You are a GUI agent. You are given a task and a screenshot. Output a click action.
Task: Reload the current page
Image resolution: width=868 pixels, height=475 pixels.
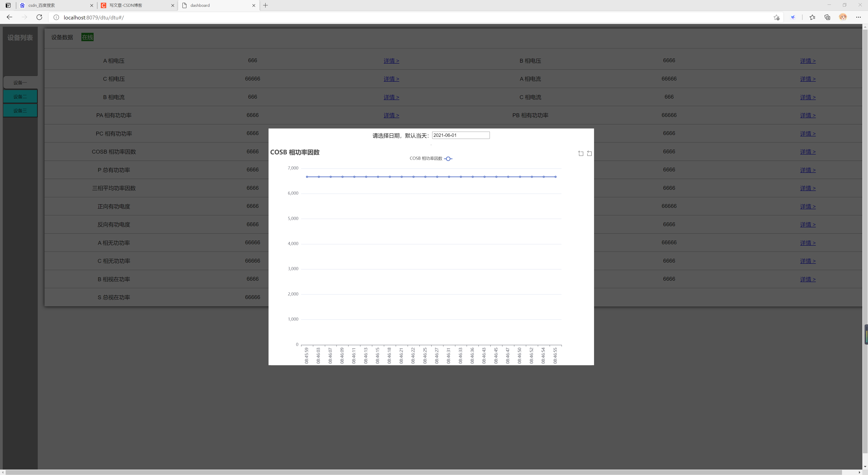[39, 18]
